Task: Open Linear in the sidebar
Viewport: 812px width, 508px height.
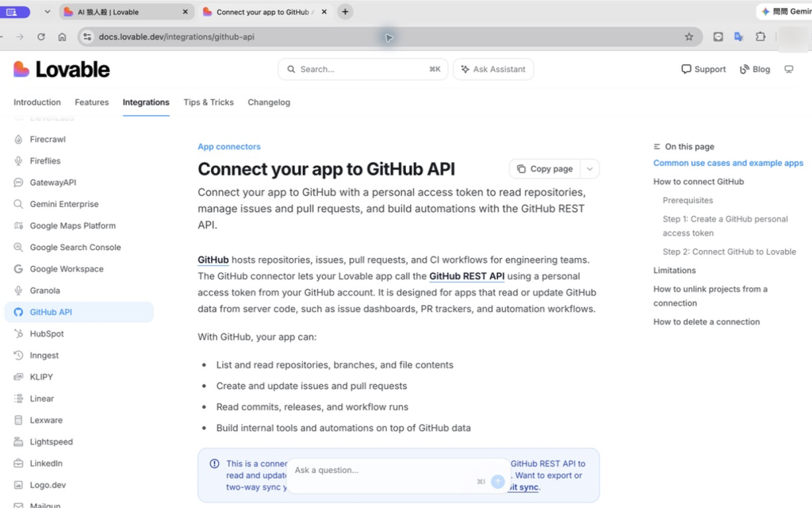Action: 79,398
